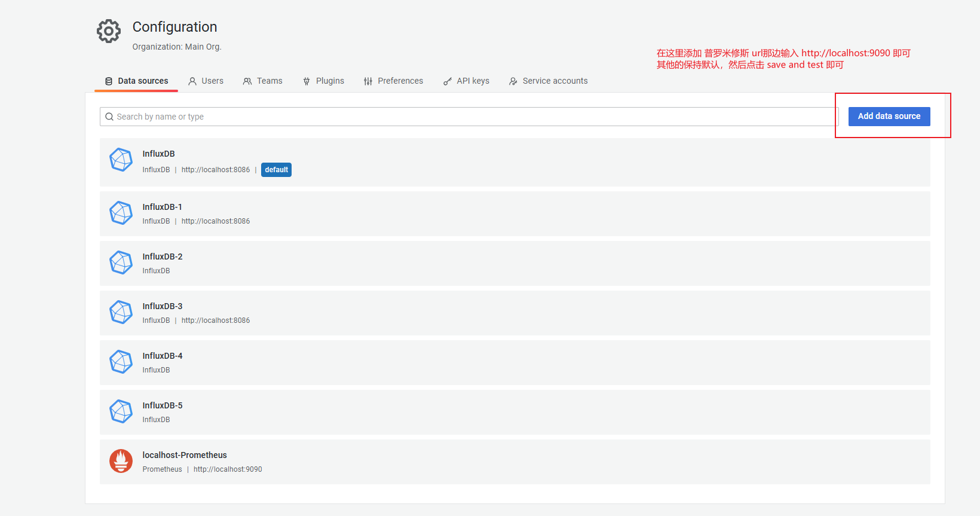Click the Plugins plug icon
The width and height of the screenshot is (980, 516).
[x=307, y=81]
